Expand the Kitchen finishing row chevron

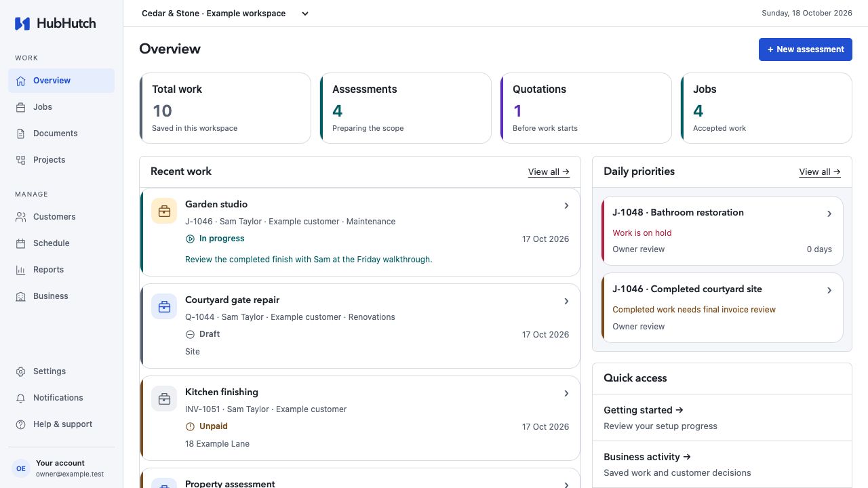(x=566, y=393)
